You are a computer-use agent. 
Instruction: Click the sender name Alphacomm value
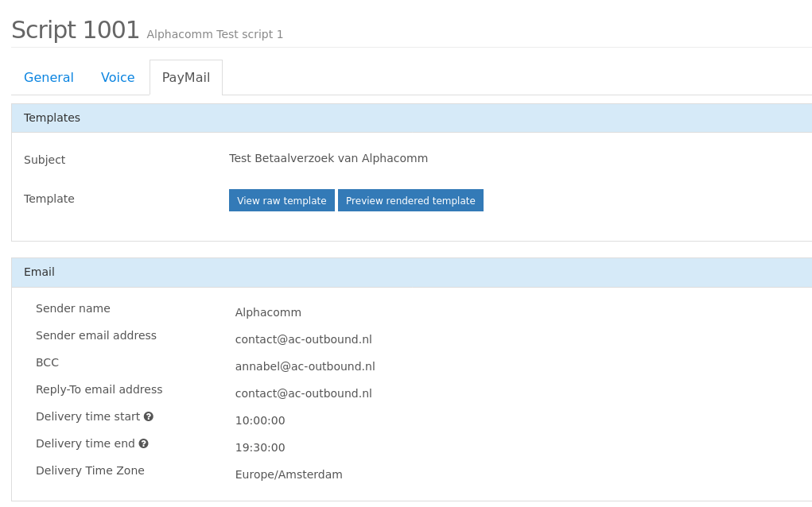coord(268,312)
